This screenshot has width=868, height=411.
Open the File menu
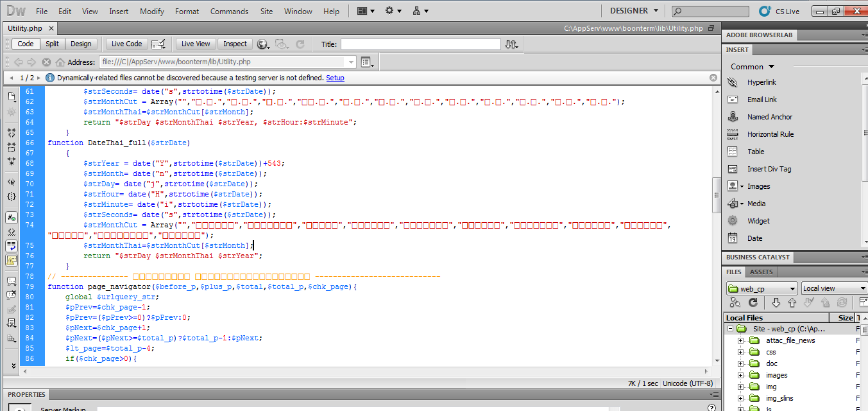pos(42,11)
